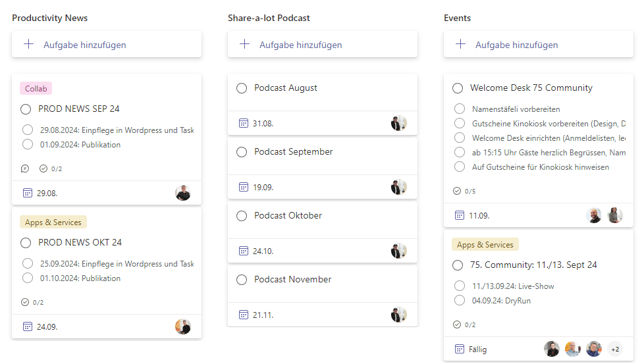The height and width of the screenshot is (364, 642).
Task: Click the yellow Apps & Services label on PROD NEWS OKT 24
Action: point(53,222)
